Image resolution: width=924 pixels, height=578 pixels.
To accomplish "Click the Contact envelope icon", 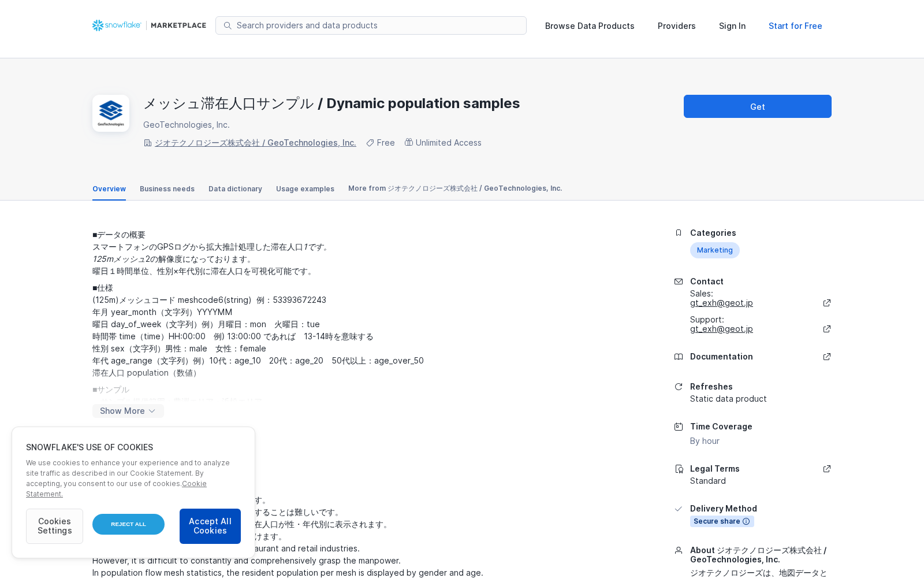I will coord(679,281).
